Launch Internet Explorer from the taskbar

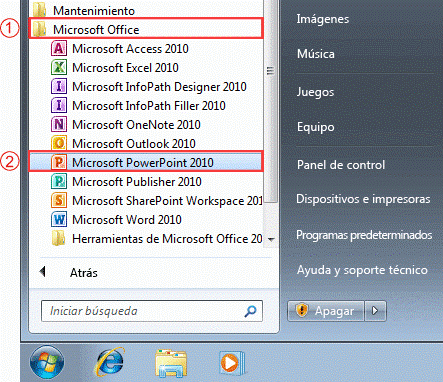[x=110, y=362]
